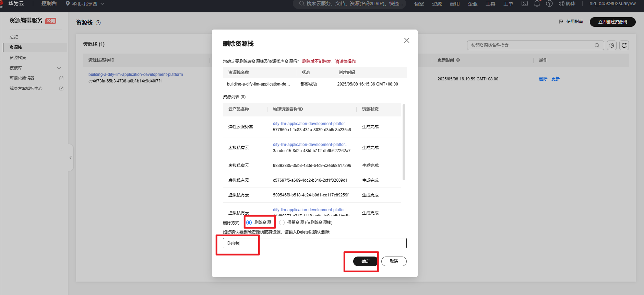This screenshot has height=295, width=644.
Task: Refresh the stack list
Action: 624,45
